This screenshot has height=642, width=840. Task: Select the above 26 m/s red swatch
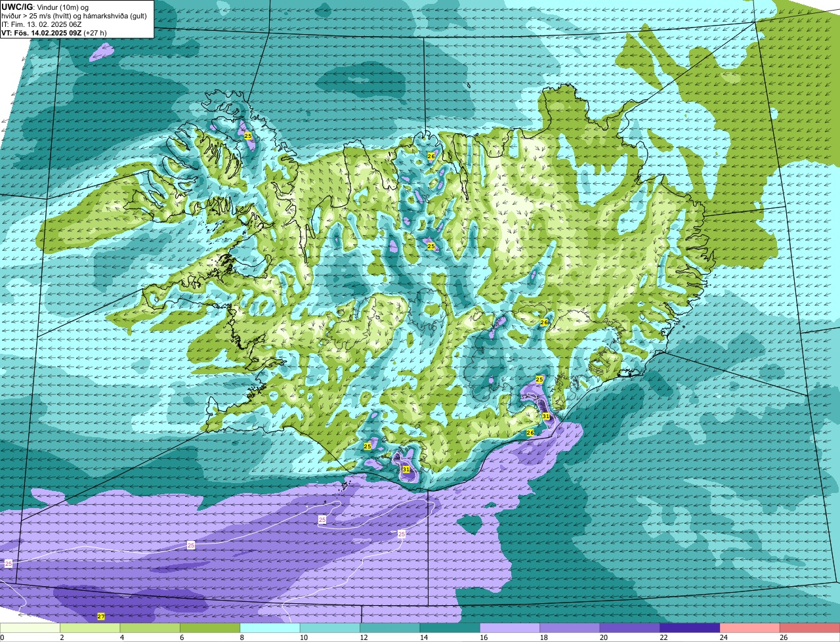(810, 628)
